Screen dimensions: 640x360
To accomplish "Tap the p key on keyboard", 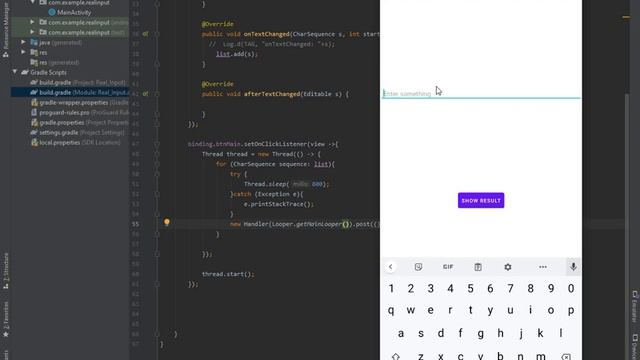I will 571,311.
